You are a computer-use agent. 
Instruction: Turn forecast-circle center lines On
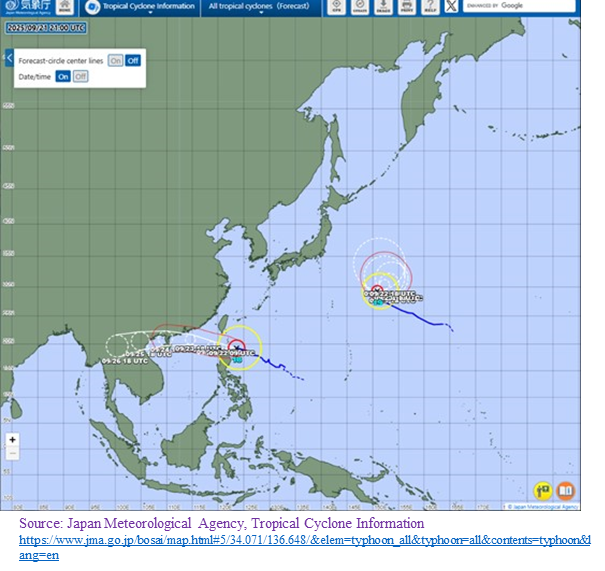point(116,61)
